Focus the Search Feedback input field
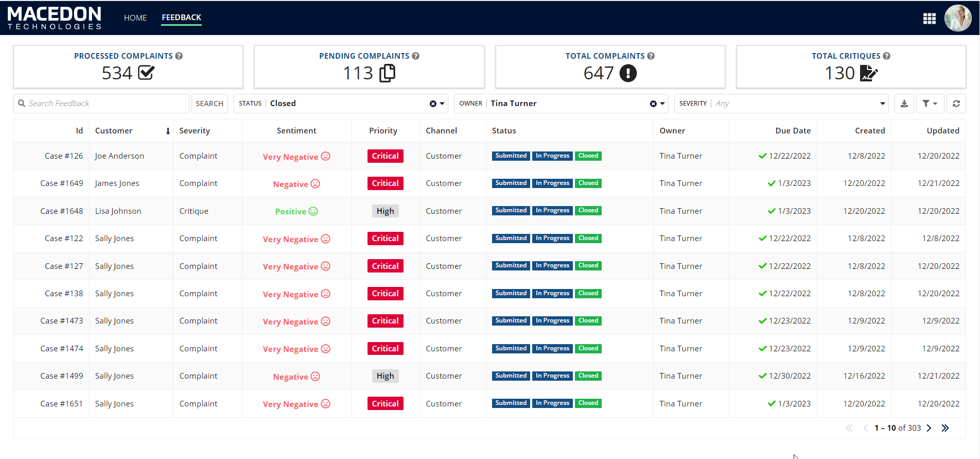The height and width of the screenshot is (459, 980). (106, 104)
